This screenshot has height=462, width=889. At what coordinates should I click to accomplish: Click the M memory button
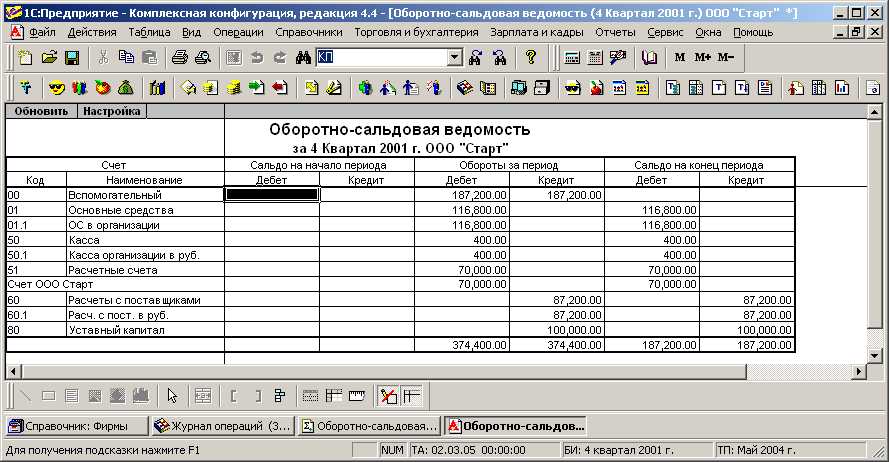[x=680, y=57]
